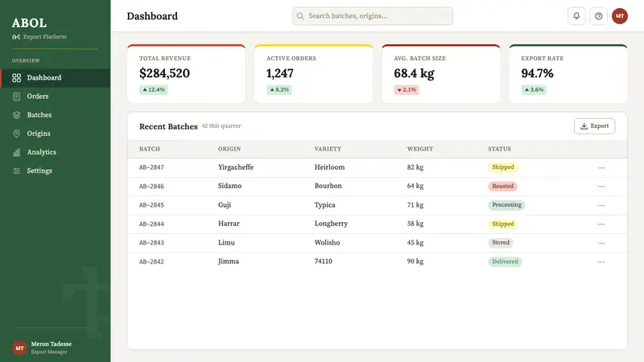Open the Batches section
The width and height of the screenshot is (644, 362).
coord(55,115)
